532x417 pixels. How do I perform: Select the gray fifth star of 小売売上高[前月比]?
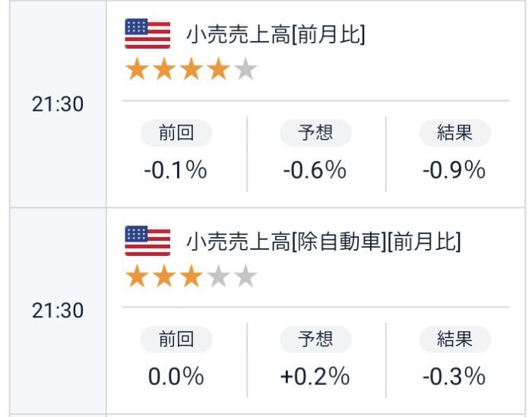click(245, 68)
